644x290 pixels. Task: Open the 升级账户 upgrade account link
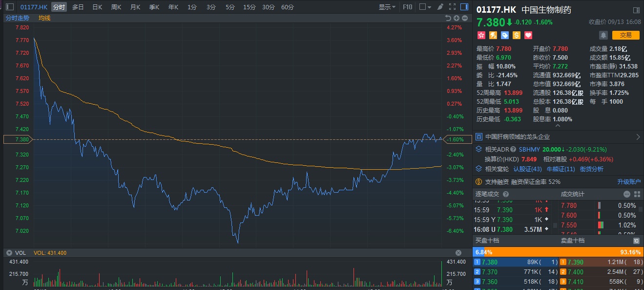[x=629, y=182]
